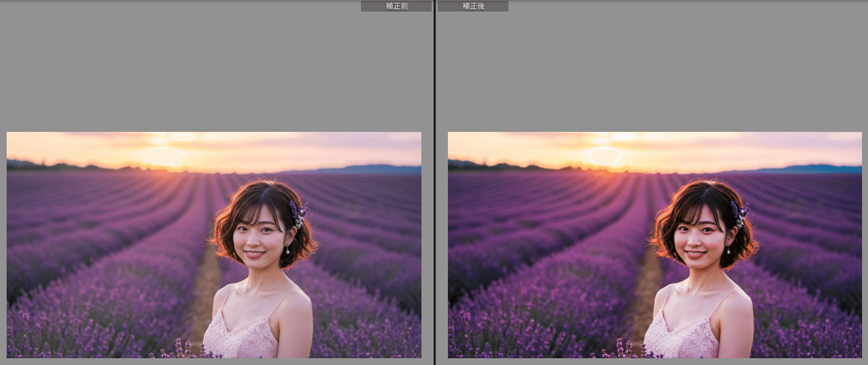Click the woman's earring in the after image
The height and width of the screenshot is (365, 868).
coord(728,251)
